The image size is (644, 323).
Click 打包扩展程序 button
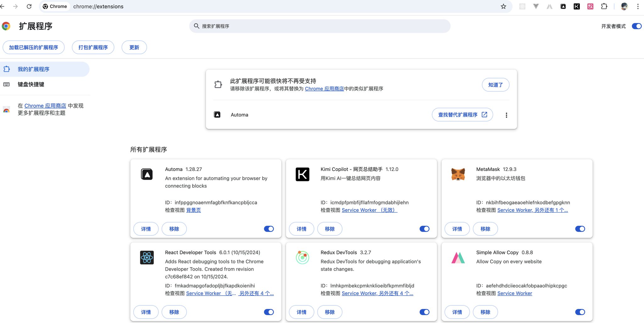93,47
